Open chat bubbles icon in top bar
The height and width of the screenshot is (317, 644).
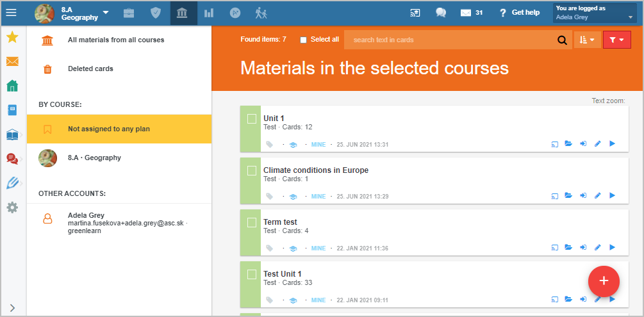tap(441, 13)
